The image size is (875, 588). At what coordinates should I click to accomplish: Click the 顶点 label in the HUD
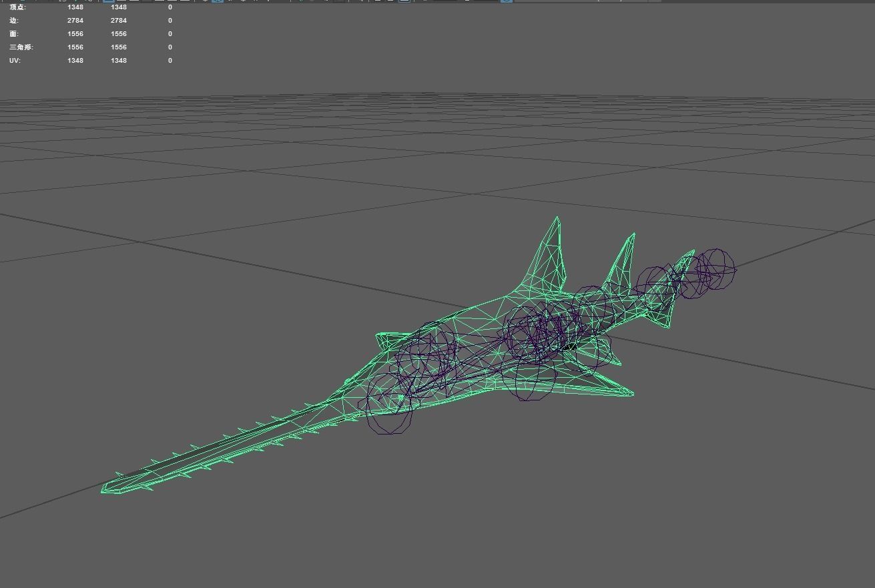coord(17,7)
